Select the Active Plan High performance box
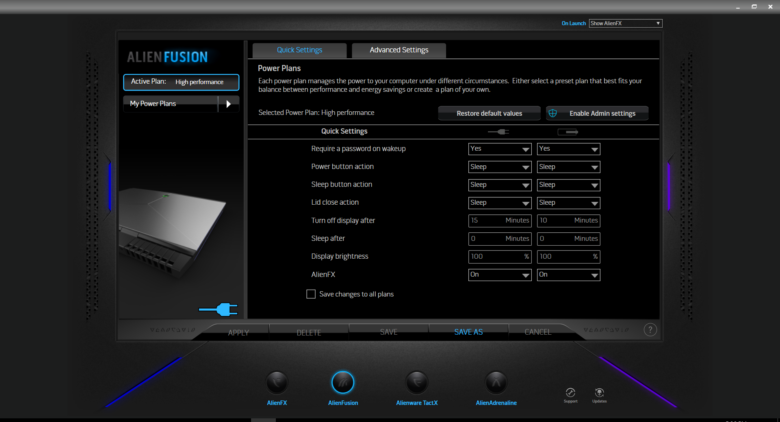The width and height of the screenshot is (780, 422). tap(181, 82)
